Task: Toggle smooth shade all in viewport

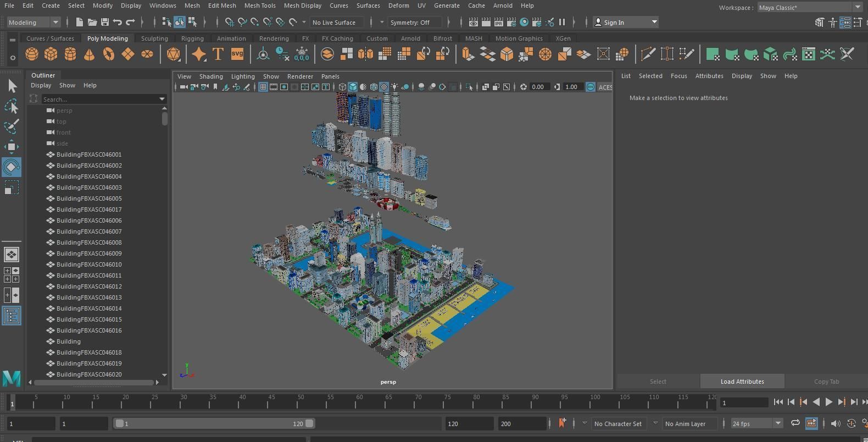Action: coord(353,87)
